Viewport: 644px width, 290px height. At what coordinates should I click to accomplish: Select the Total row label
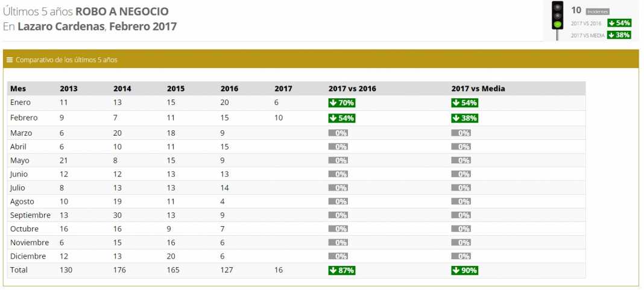18,270
